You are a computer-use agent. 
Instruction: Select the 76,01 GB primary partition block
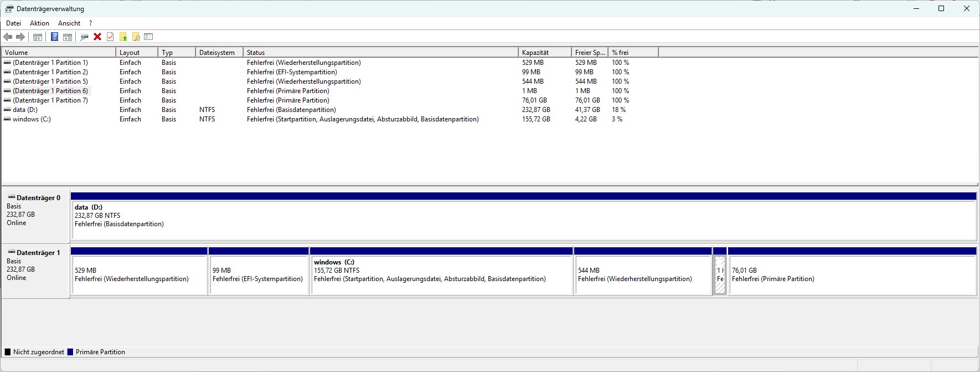click(852, 275)
